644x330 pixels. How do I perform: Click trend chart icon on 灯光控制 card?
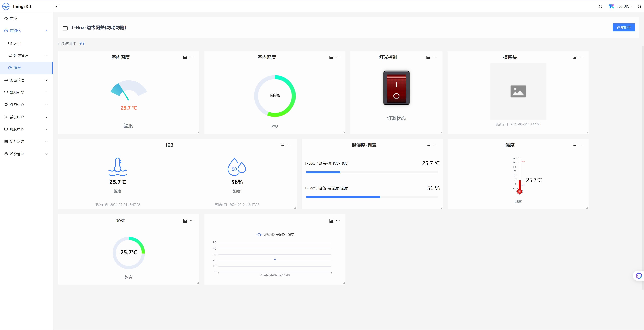pyautogui.click(x=428, y=57)
